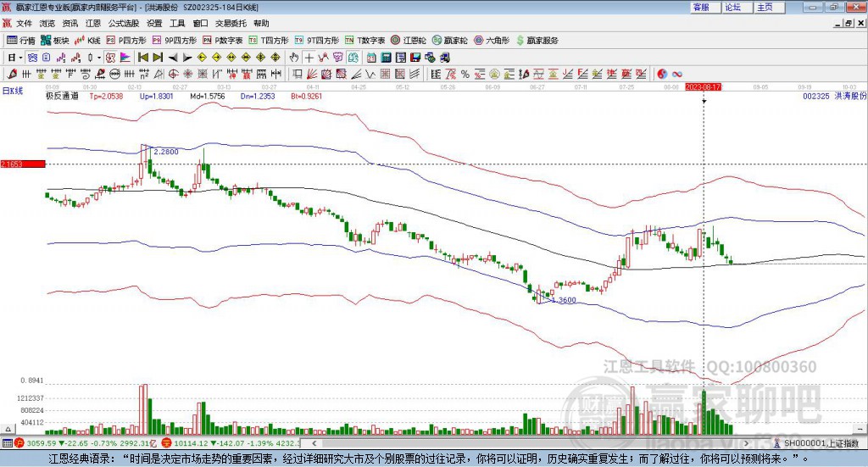Open the 帮助 menu

[x=261, y=23]
